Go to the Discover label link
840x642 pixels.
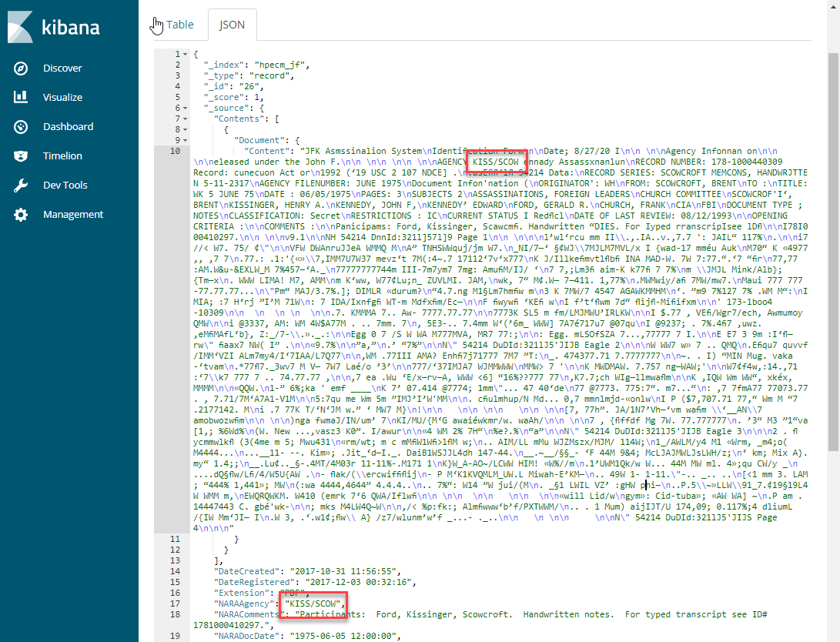[x=62, y=69]
